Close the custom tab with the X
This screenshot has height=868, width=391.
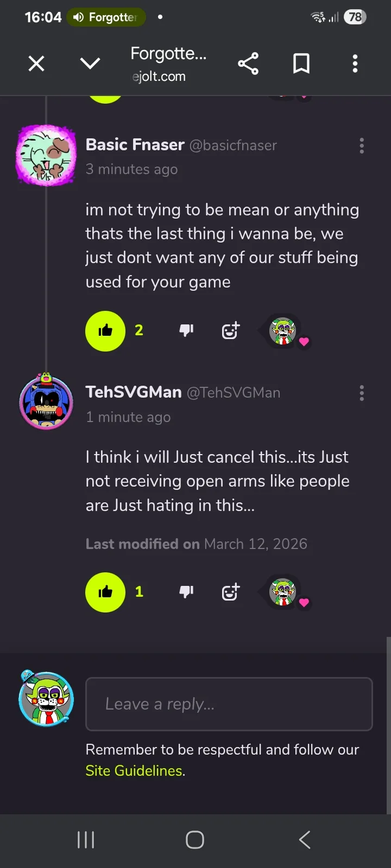36,64
